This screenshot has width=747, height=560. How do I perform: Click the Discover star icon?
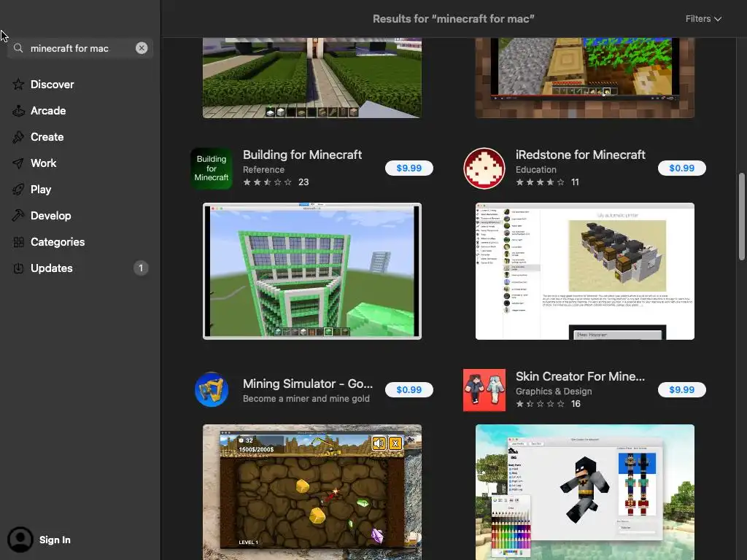coord(18,85)
